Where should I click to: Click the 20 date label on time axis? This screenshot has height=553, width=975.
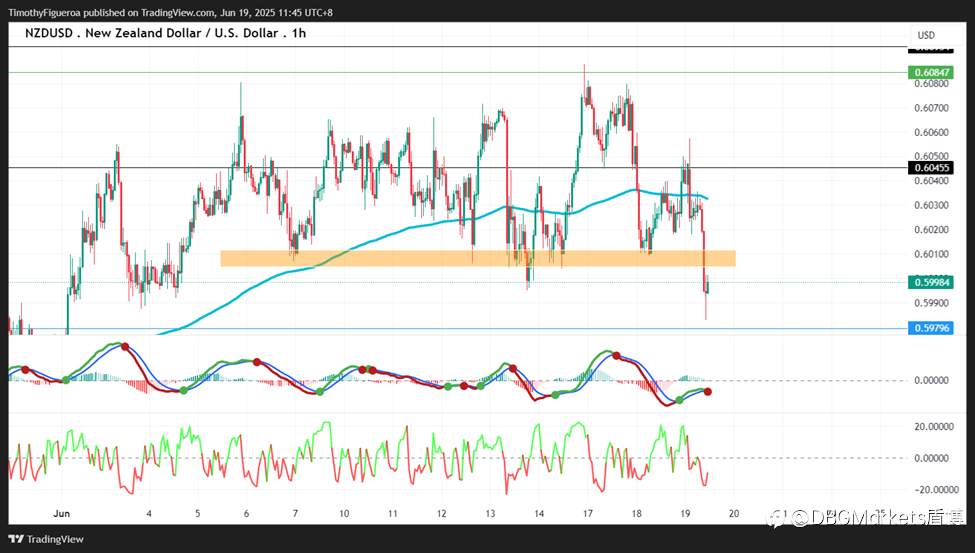pyautogui.click(x=734, y=514)
